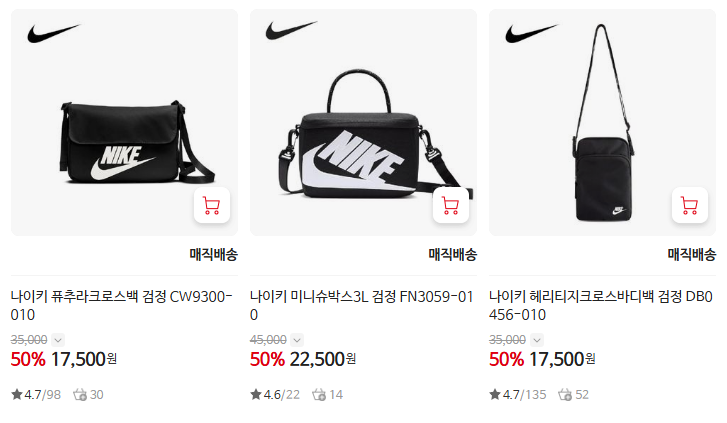
Task: Click Nike swoosh logo on first product
Action: click(54, 33)
